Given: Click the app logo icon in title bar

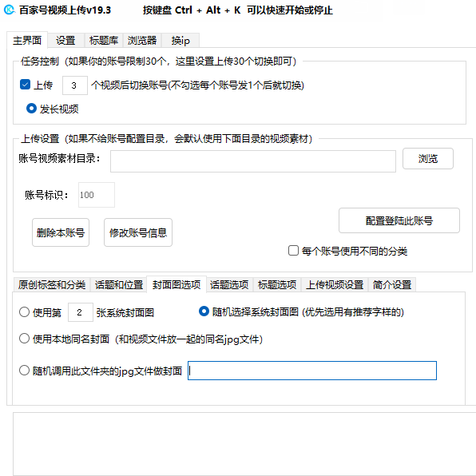Looking at the screenshot, I should click(x=10, y=10).
